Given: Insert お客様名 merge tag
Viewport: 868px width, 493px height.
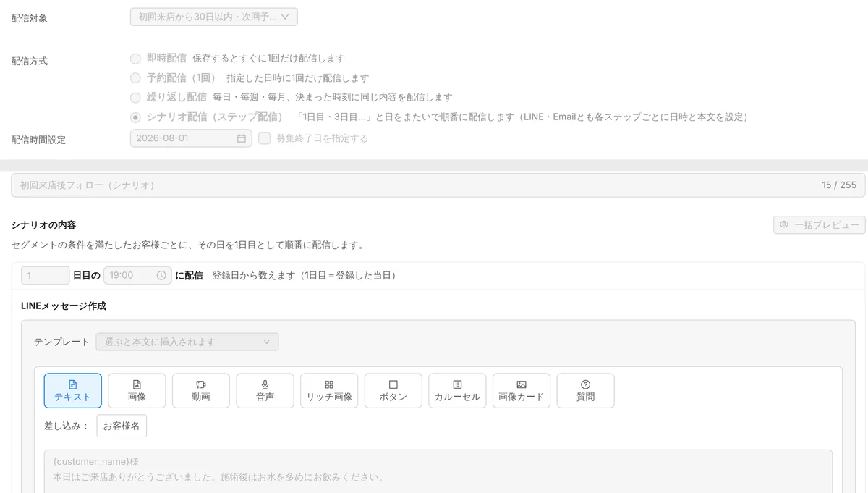Looking at the screenshot, I should click(x=122, y=426).
